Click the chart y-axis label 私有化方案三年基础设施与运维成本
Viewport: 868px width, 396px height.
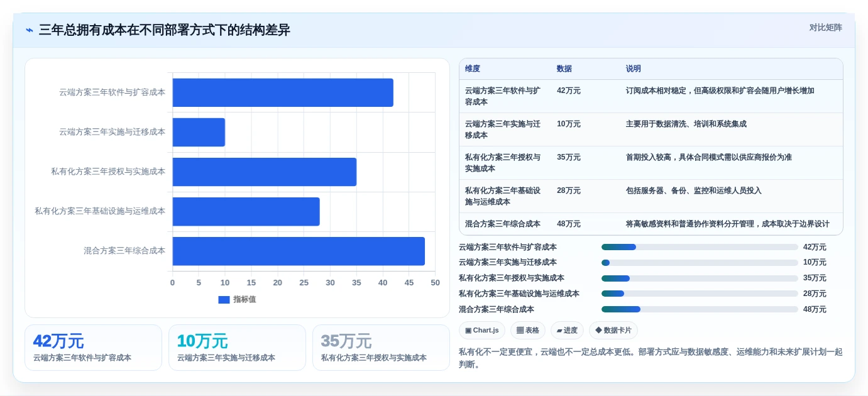(100, 211)
